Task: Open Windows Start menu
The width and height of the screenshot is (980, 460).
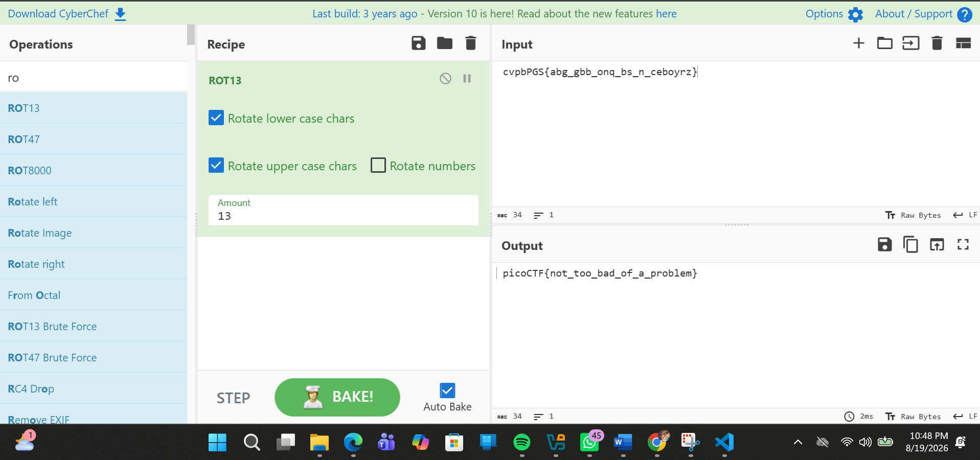Action: (217, 442)
